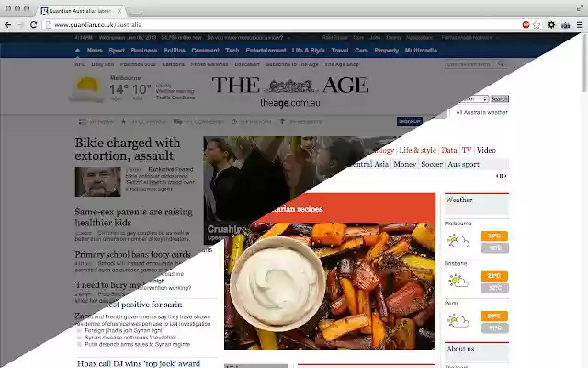This screenshot has height=368, width=588.
Task: Open 'Bikie charged with extortion, assault' headline
Action: coord(128,149)
